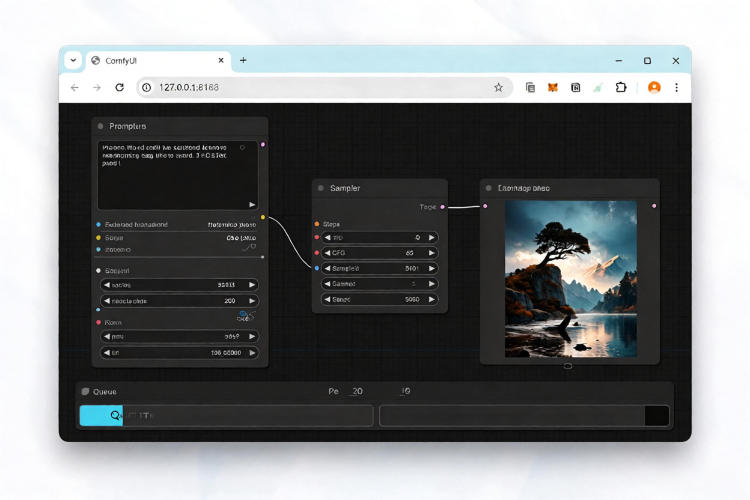Viewport: 750px width, 500px height.
Task: Click the 10 field in the Queue bar
Action: click(x=405, y=391)
